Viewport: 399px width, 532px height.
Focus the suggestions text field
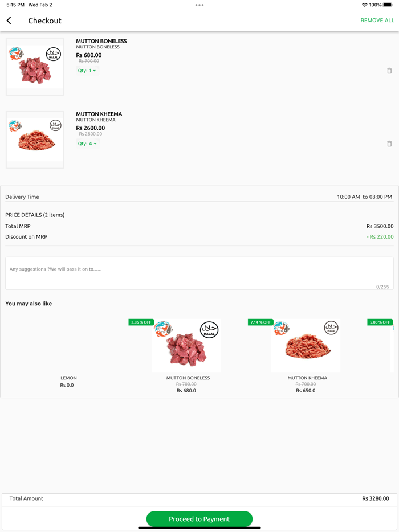coord(199,273)
